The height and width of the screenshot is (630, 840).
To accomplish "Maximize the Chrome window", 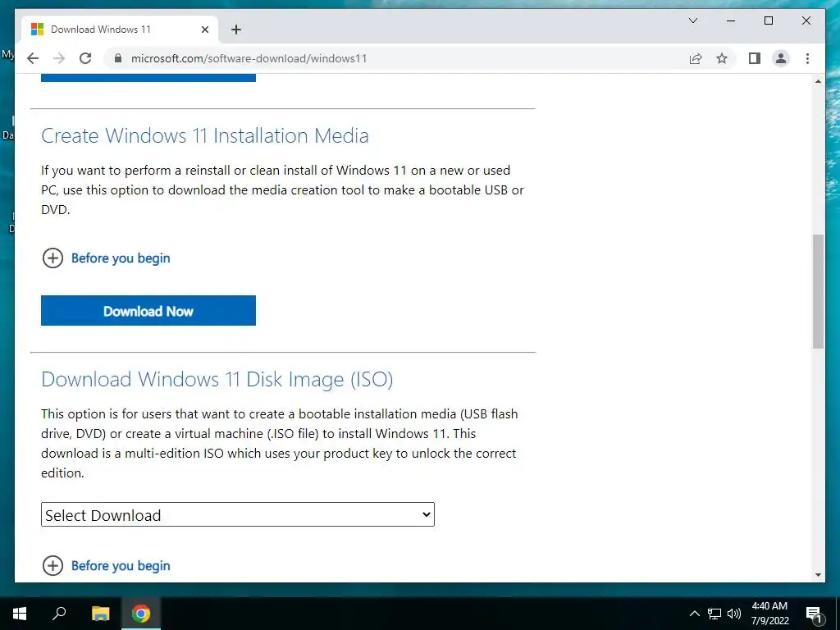I will pyautogui.click(x=768, y=21).
